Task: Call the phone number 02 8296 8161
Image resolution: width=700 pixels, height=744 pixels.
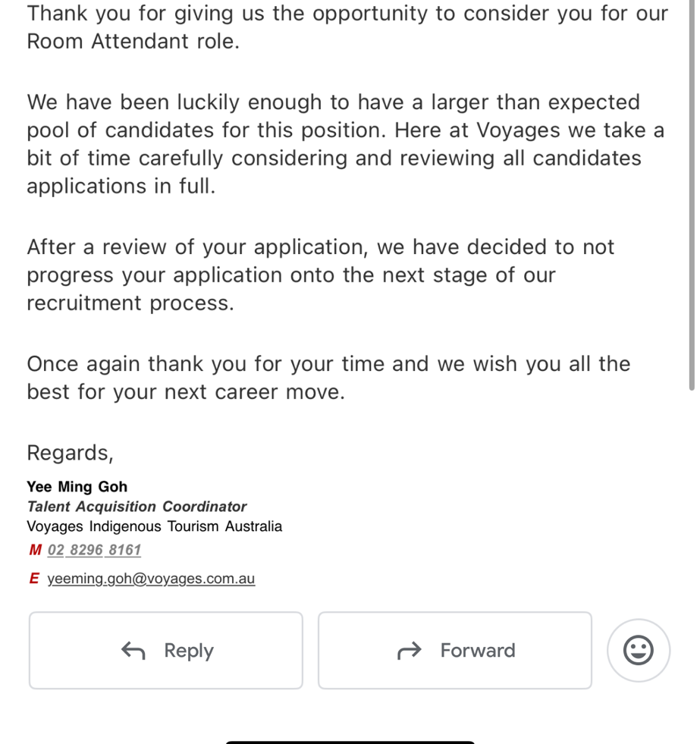Action: pos(94,550)
